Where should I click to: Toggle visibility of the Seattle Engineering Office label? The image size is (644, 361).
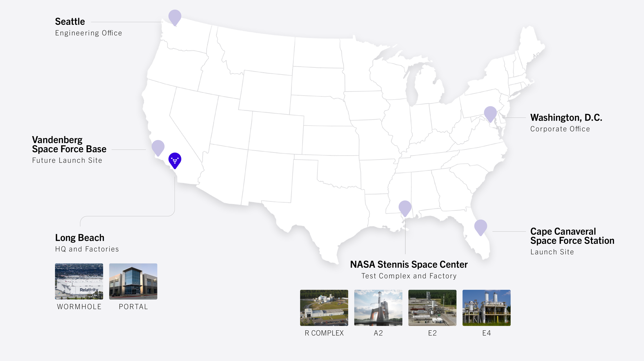[89, 33]
